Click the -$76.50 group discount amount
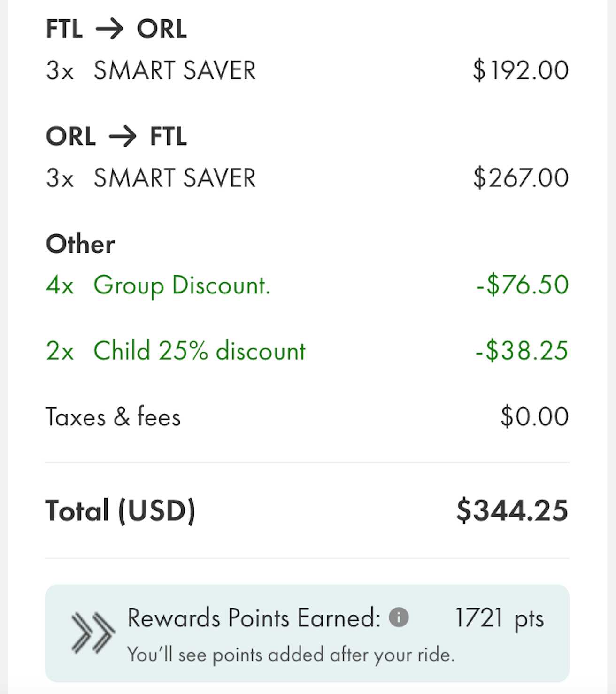Image resolution: width=616 pixels, height=694 pixels. [523, 285]
